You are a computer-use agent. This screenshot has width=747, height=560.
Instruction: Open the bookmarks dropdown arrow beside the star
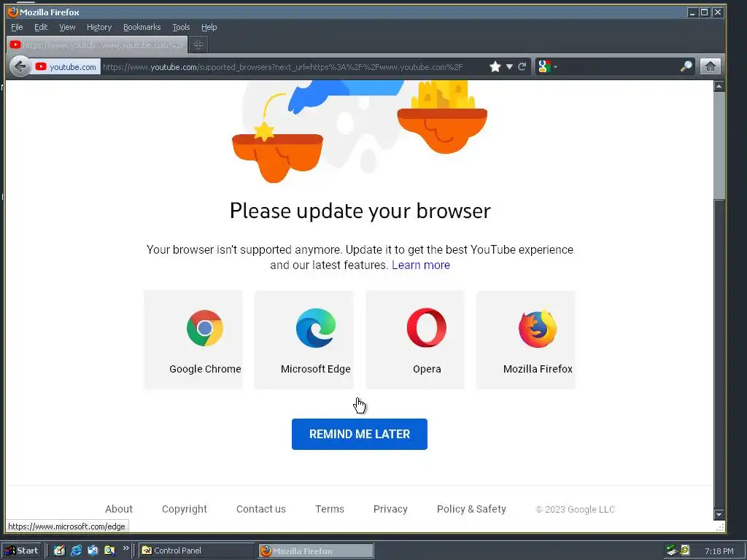click(509, 66)
